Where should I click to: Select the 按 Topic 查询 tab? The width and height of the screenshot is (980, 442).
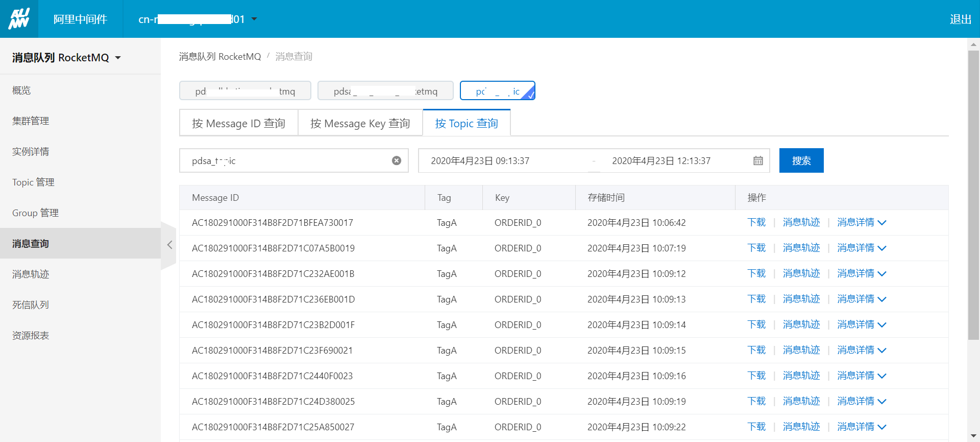pyautogui.click(x=467, y=123)
